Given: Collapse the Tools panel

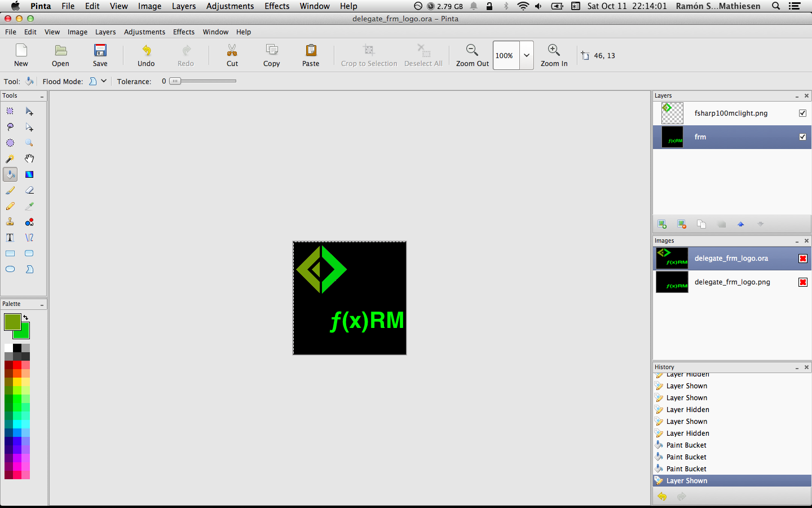Looking at the screenshot, I should (42, 97).
